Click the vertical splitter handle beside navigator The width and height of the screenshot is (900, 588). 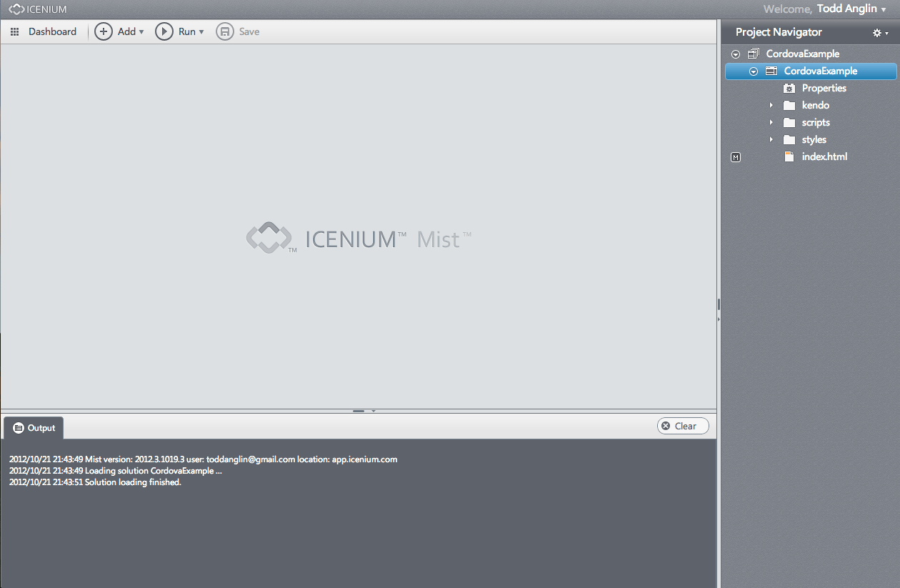click(719, 304)
